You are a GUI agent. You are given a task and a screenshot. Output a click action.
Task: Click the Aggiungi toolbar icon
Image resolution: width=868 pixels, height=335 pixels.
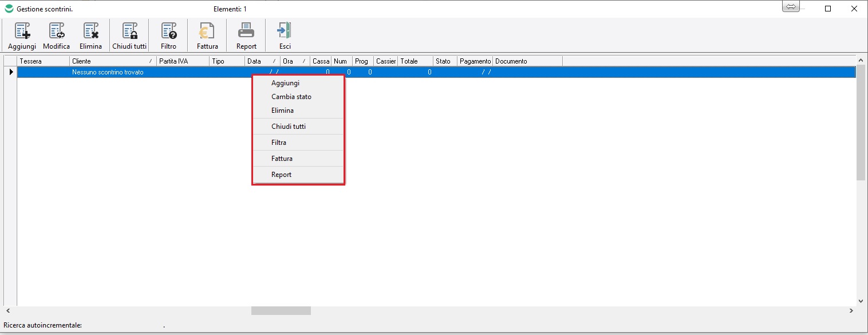[22, 31]
